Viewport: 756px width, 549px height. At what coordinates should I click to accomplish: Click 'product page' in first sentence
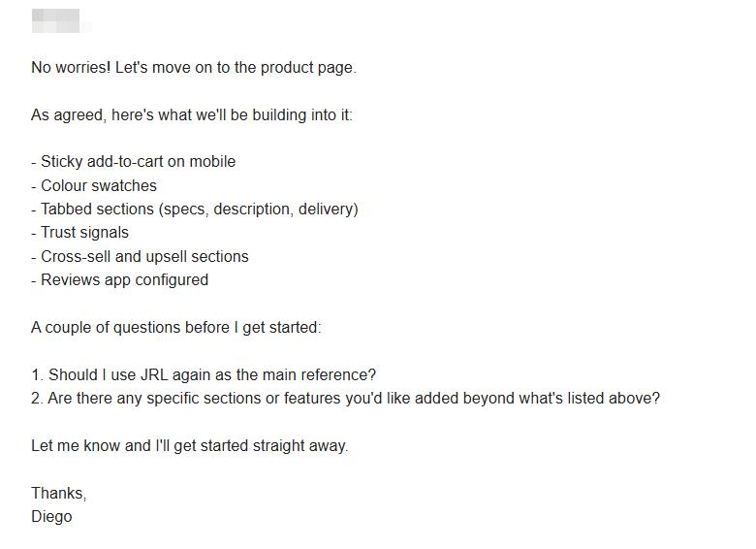click(x=306, y=68)
